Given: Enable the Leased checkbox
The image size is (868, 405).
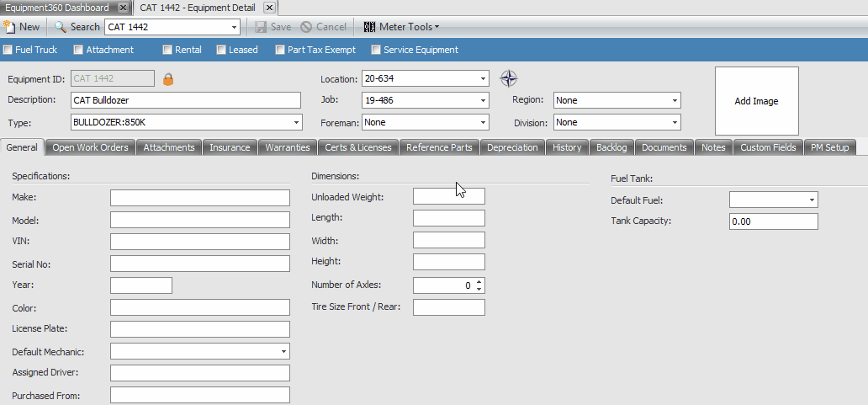Looking at the screenshot, I should point(221,50).
